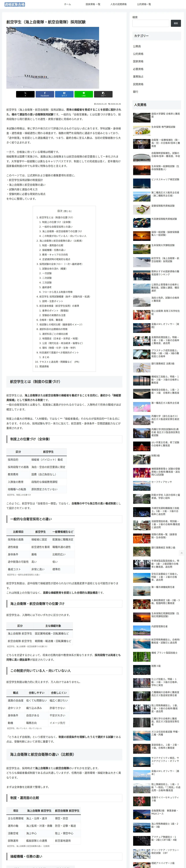Click the 公務員 badge on the header image
186x868 pixels.
point(11,30)
